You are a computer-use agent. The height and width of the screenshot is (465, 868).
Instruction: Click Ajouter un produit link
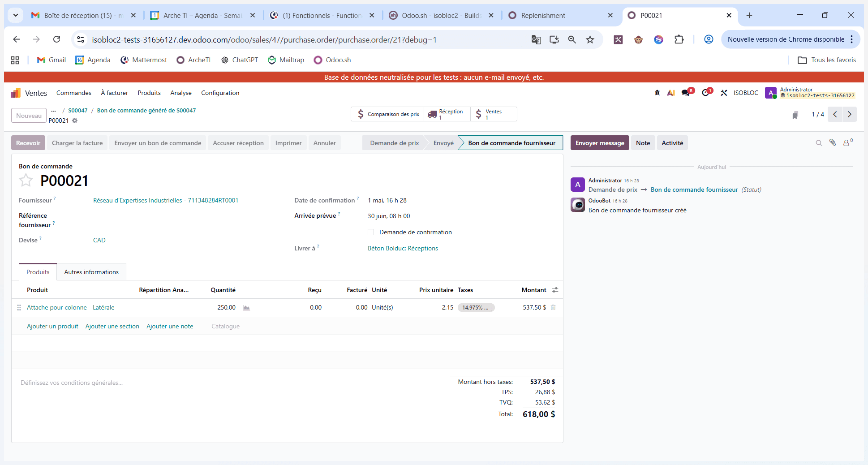pyautogui.click(x=52, y=326)
